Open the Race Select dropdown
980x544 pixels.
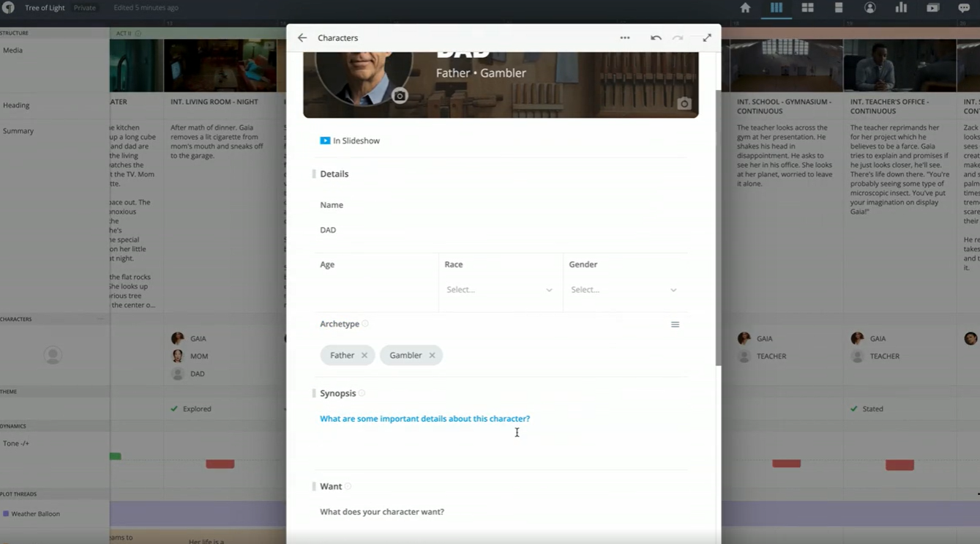tap(500, 289)
